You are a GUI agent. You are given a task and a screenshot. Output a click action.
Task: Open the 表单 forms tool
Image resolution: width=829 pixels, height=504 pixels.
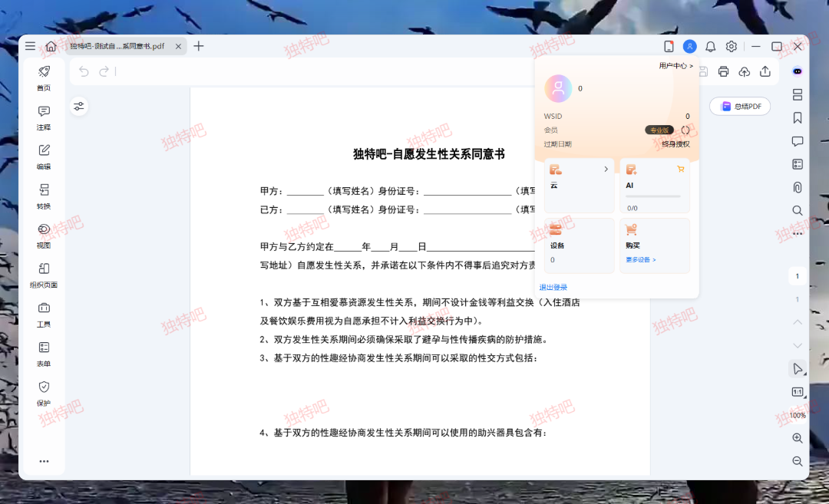pos(44,354)
